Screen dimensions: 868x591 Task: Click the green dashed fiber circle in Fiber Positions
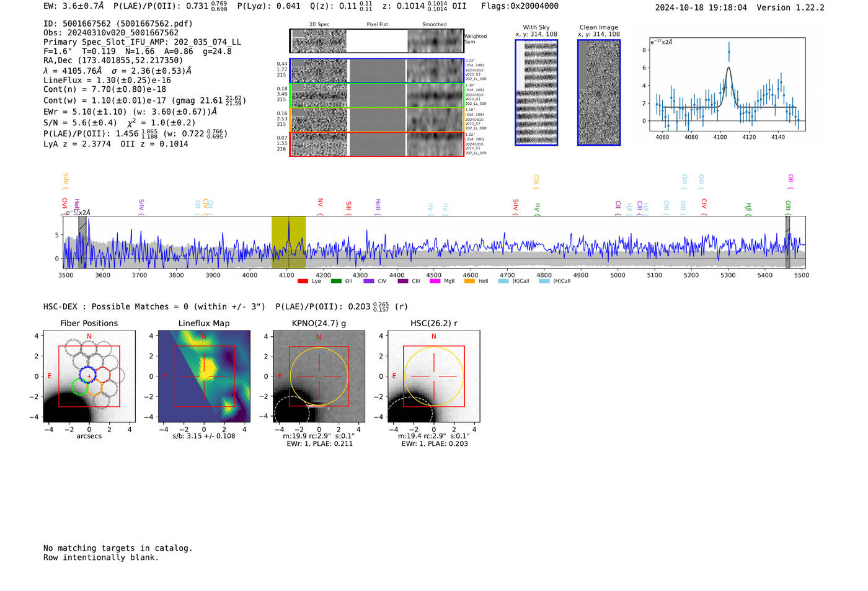[79, 387]
